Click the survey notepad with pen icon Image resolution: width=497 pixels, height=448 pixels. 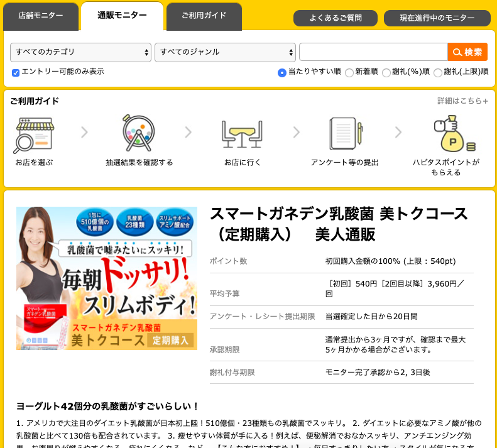[345, 133]
